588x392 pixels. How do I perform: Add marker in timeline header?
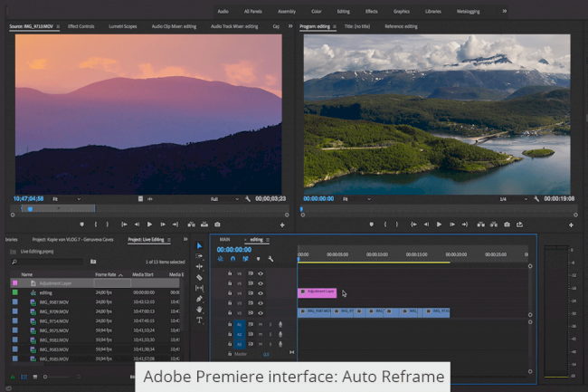pos(258,259)
